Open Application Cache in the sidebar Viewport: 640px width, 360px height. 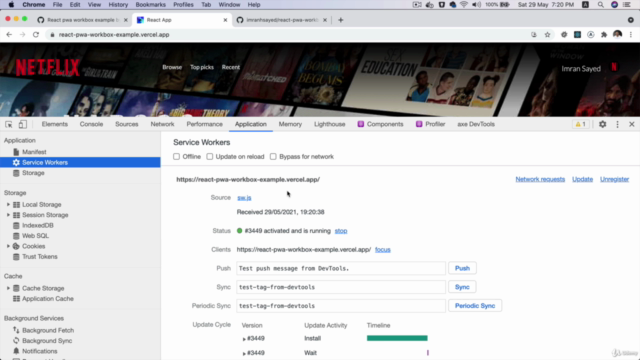(x=48, y=299)
